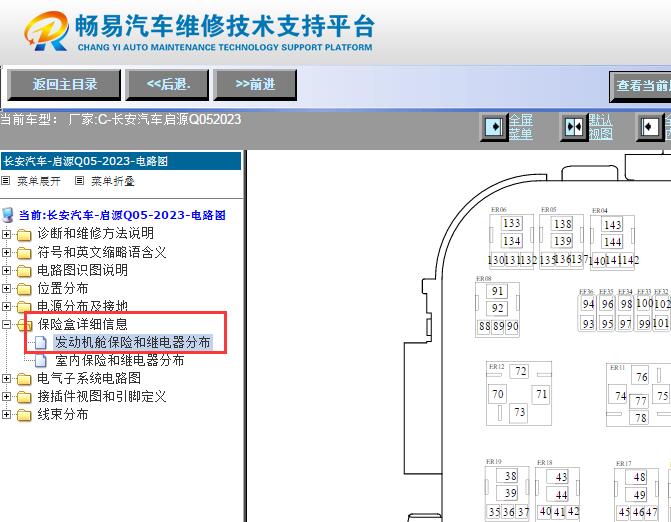
Task: Click fuse 48 in relay ER17
Action: point(638,477)
